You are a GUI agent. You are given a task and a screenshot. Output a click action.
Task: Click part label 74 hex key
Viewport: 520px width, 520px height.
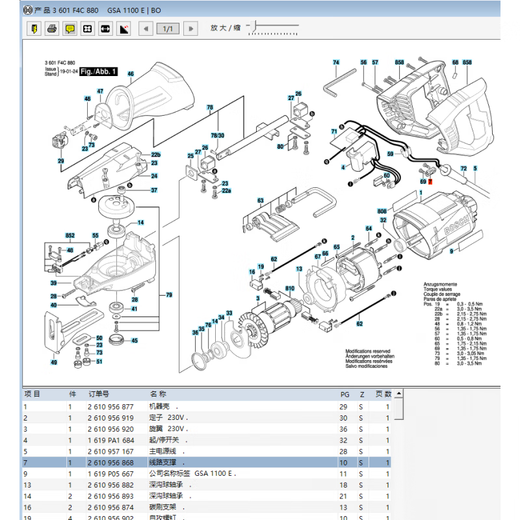(x=336, y=62)
